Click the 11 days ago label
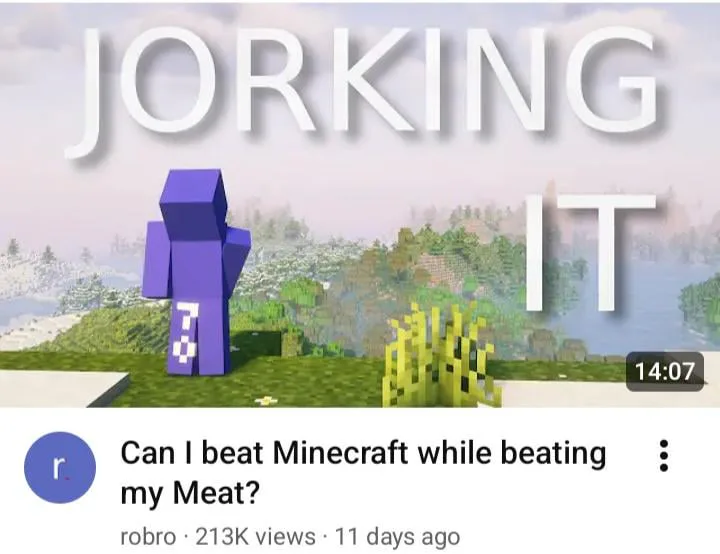This screenshot has height=554, width=720. (x=398, y=536)
